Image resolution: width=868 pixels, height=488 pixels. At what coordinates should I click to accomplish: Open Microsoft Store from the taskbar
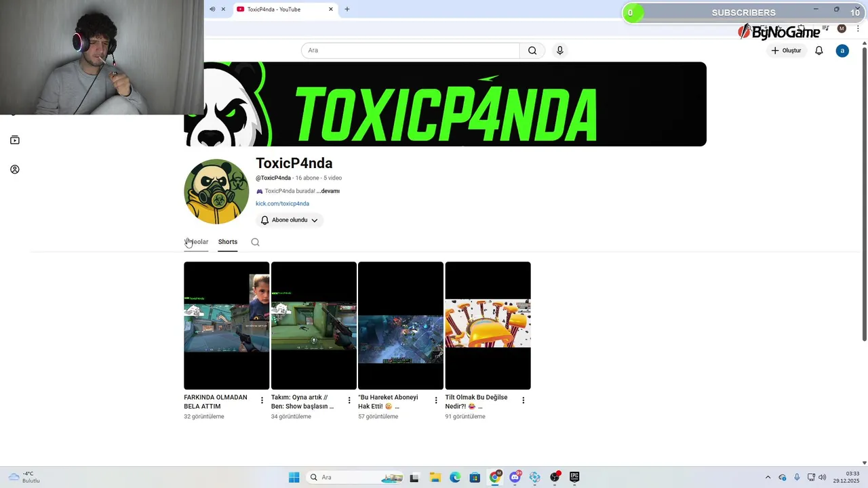(x=475, y=477)
